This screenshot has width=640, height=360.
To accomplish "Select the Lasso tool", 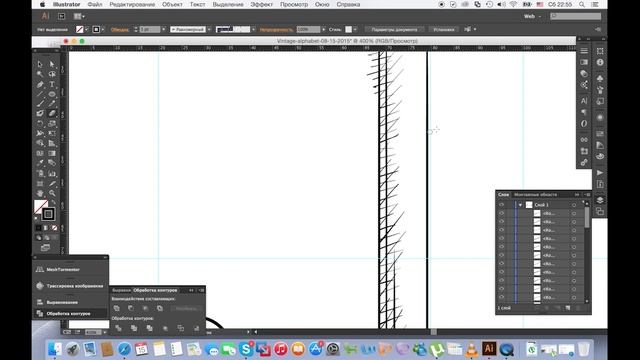I will click(52, 74).
